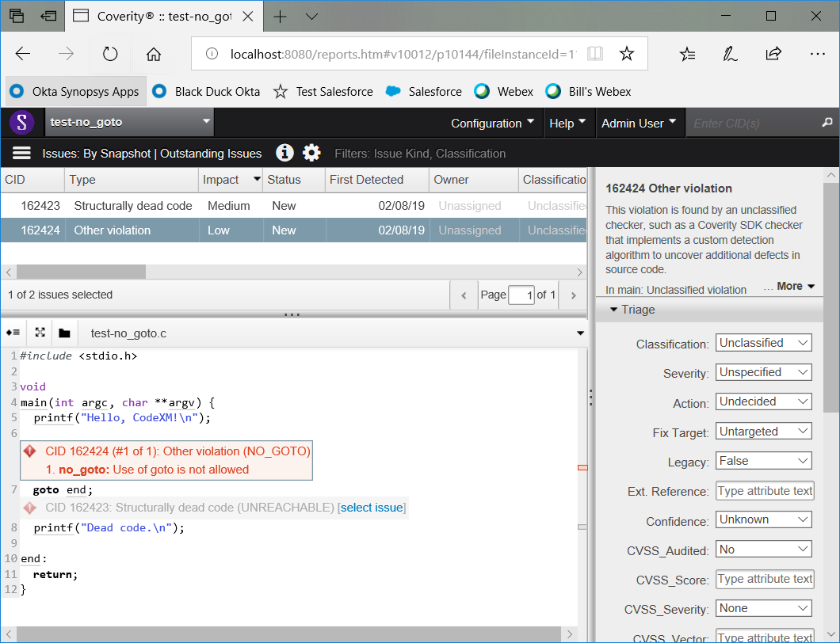Sort by the CID column header
840x643 pixels.
[32, 180]
